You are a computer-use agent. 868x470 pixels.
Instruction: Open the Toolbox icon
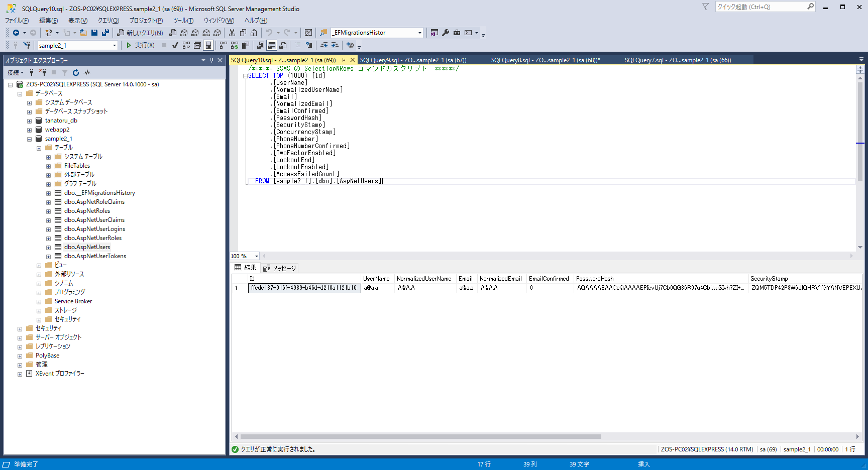457,33
